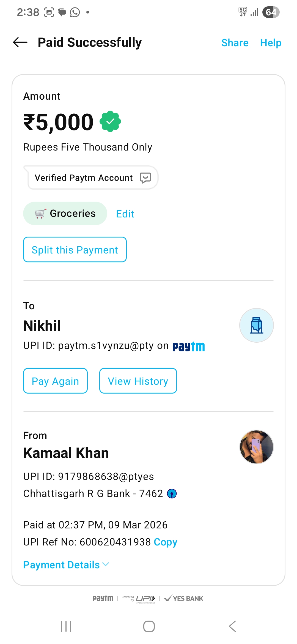The image size is (297, 644).
Task: Tap the Split this Payment button
Action: pos(75,250)
